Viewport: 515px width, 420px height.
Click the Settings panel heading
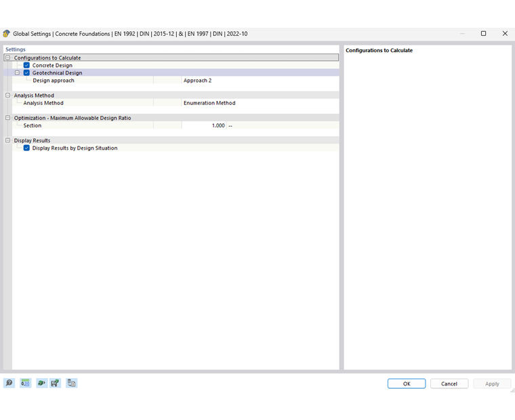click(16, 49)
